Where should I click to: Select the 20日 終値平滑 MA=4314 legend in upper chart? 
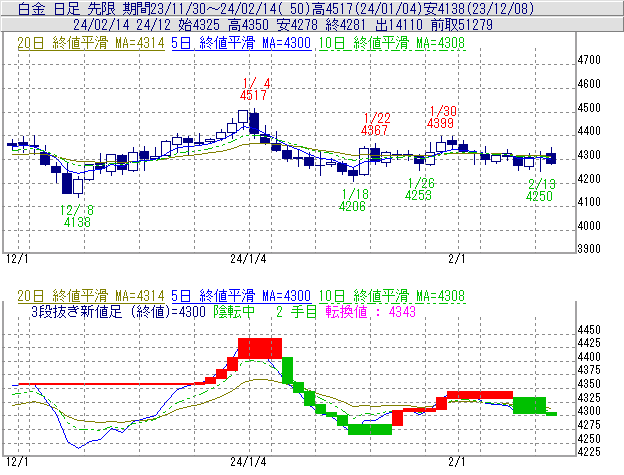pos(91,43)
